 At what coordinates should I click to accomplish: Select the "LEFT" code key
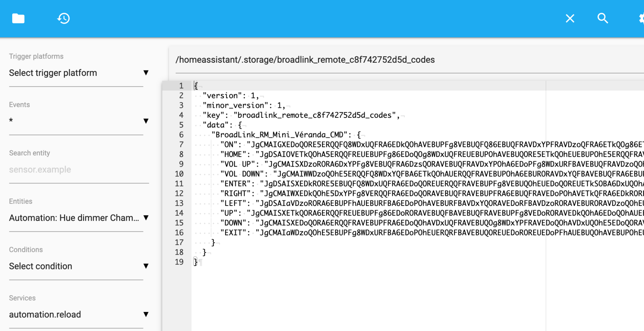tap(233, 203)
